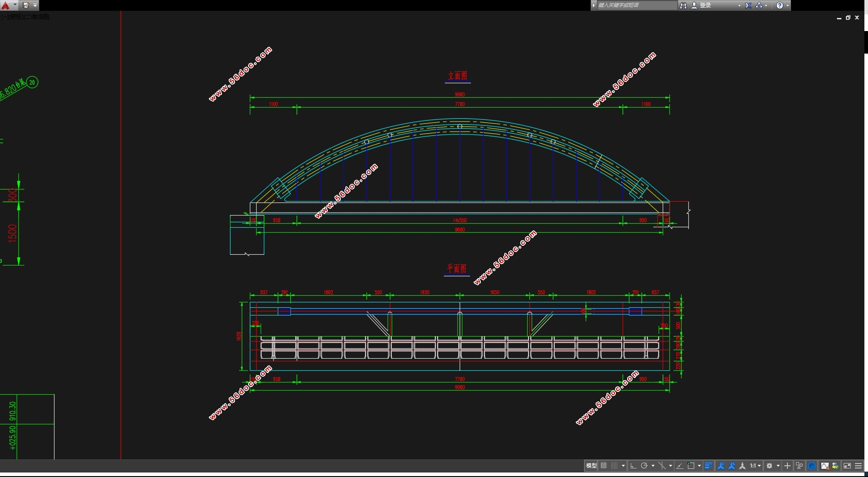Open the 二维线框 visual style menu

37,17
